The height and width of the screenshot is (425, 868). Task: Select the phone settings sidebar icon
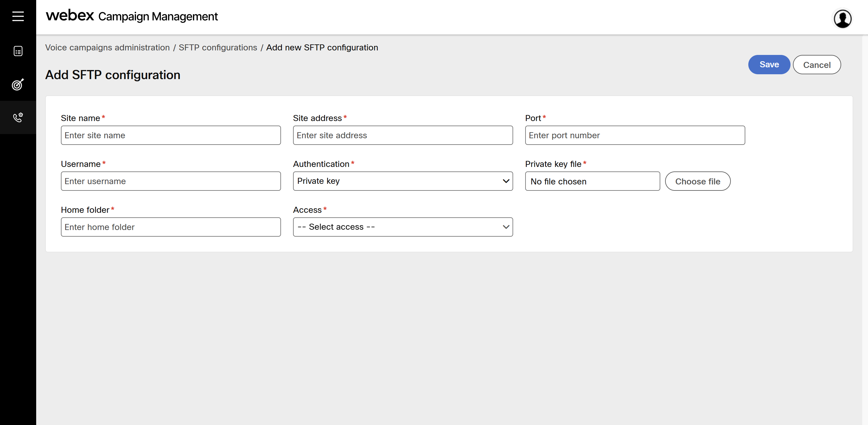point(18,117)
